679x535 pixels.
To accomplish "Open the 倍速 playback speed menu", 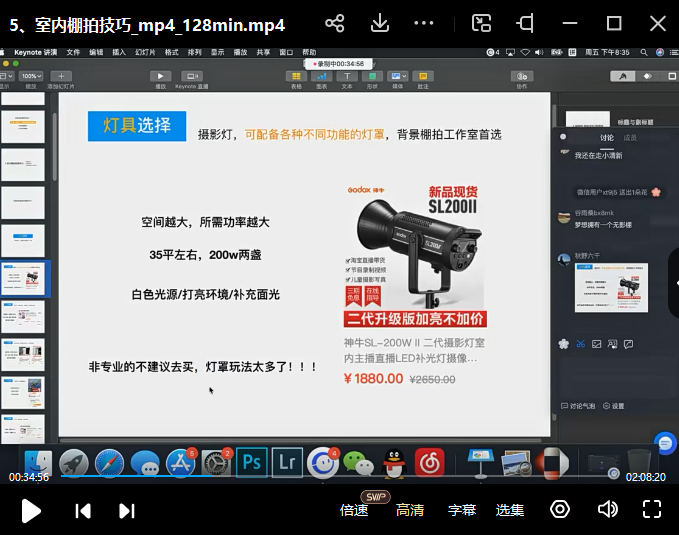I will (354, 510).
